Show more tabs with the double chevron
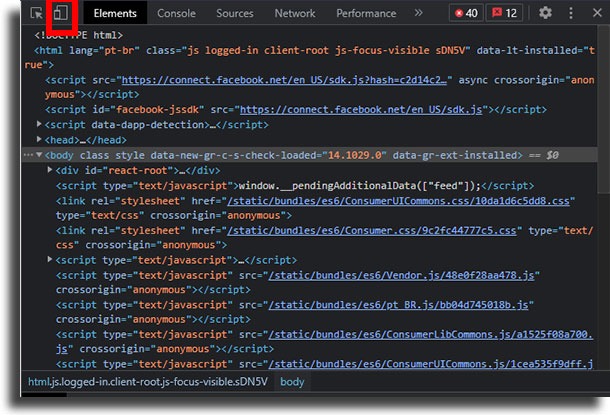 (x=418, y=13)
